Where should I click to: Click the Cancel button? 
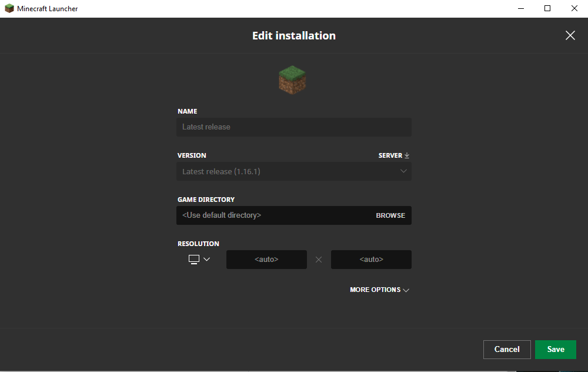507,350
